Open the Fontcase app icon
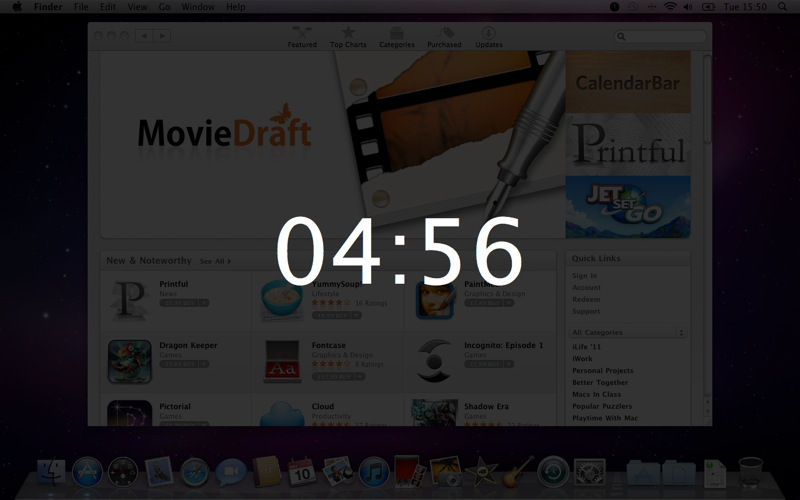This screenshot has width=800, height=500. click(282, 361)
